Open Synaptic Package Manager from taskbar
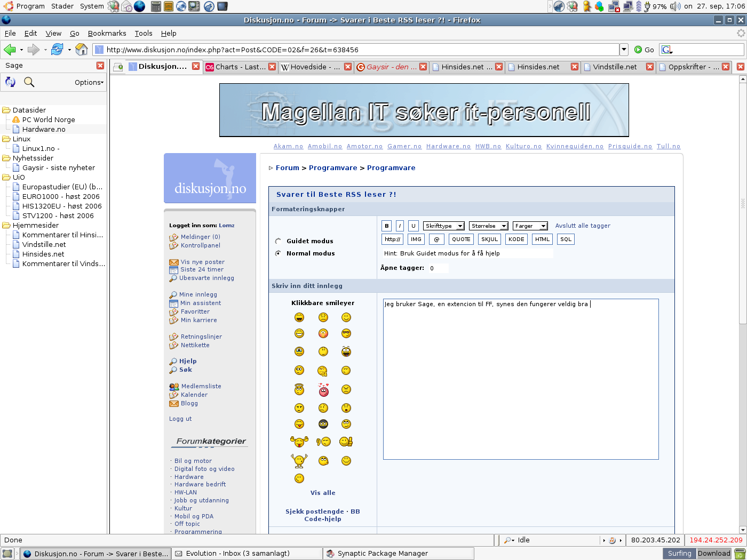747x560 pixels. tap(398, 554)
